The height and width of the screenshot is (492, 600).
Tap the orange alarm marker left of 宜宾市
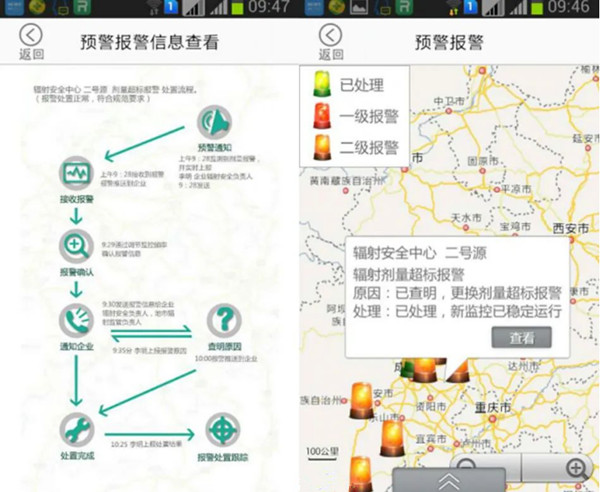click(393, 437)
